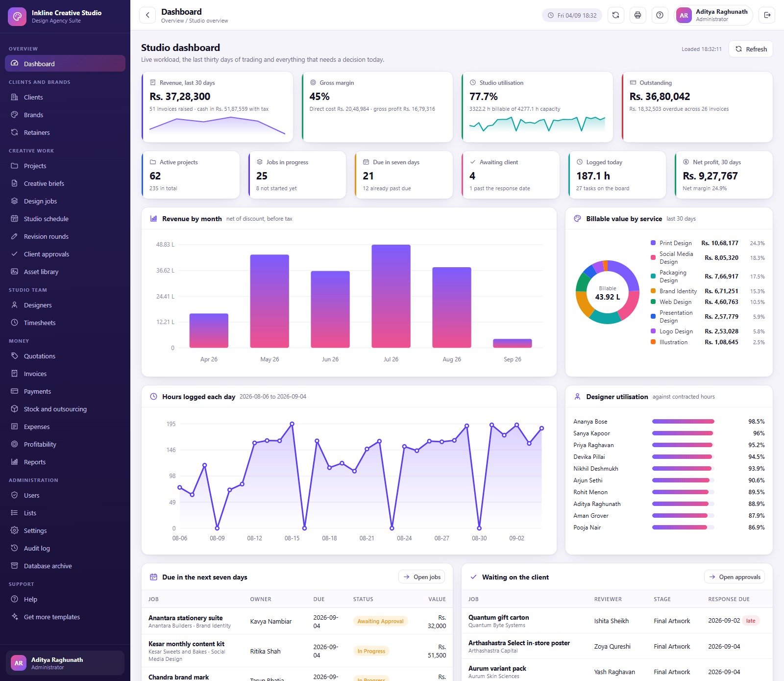784x681 pixels.
Task: Click the Studio schedule calendar icon
Action: (x=15, y=219)
